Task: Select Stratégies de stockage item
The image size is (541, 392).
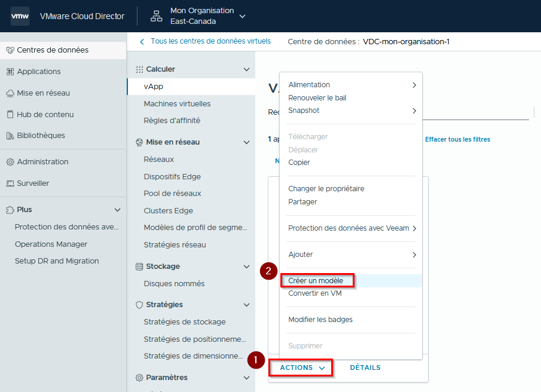Action: click(185, 322)
